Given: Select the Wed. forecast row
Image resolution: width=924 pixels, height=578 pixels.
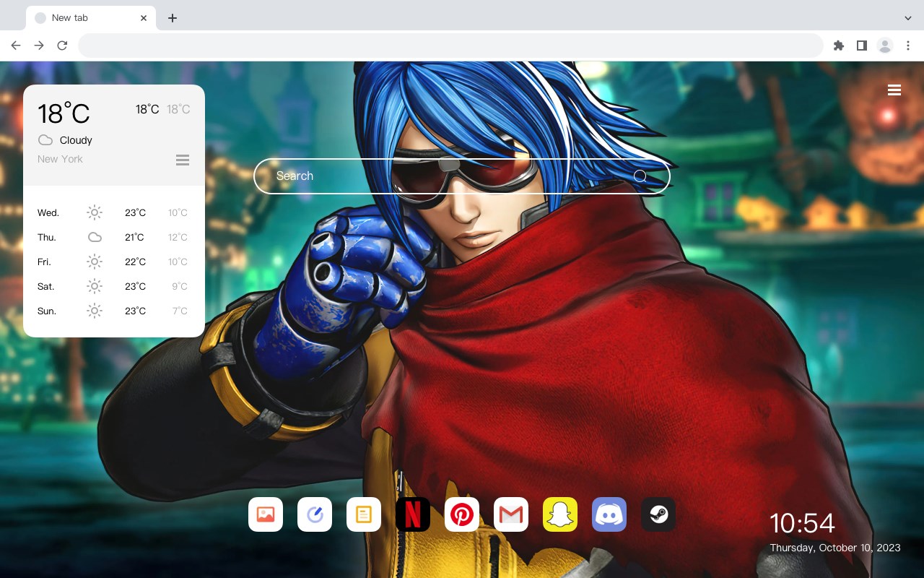Looking at the screenshot, I should (113, 212).
